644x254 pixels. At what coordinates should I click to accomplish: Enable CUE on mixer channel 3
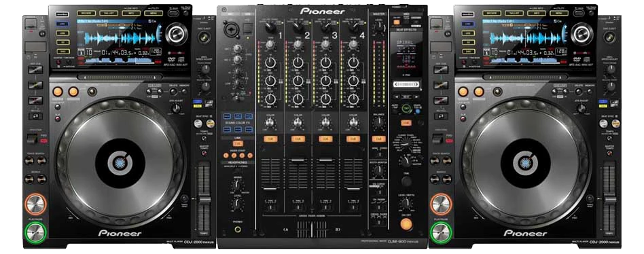(325, 139)
